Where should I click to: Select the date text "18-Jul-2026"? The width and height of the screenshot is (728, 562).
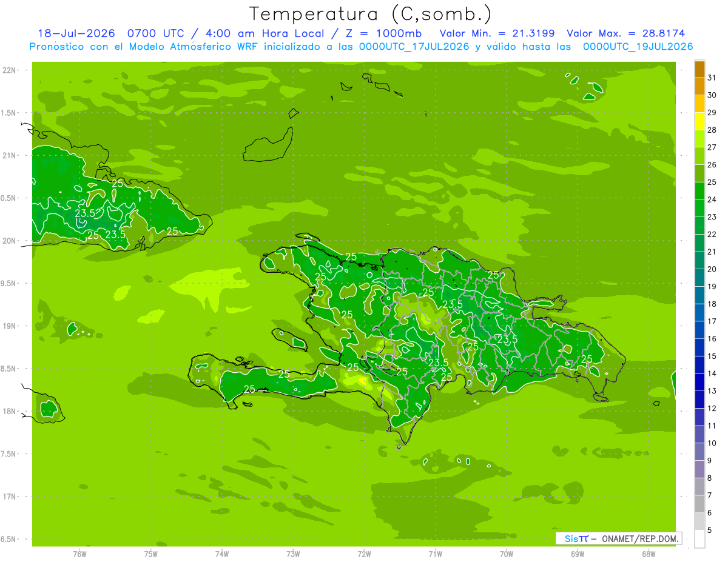tap(78, 33)
